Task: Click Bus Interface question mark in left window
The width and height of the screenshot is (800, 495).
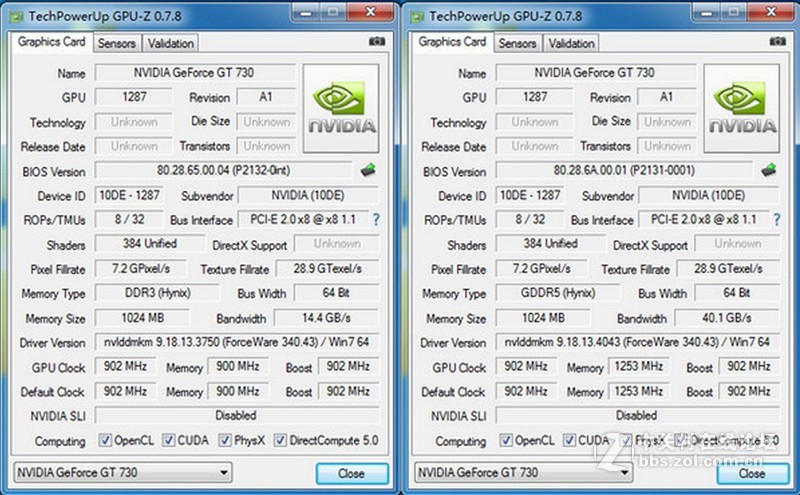Action: pyautogui.click(x=376, y=220)
